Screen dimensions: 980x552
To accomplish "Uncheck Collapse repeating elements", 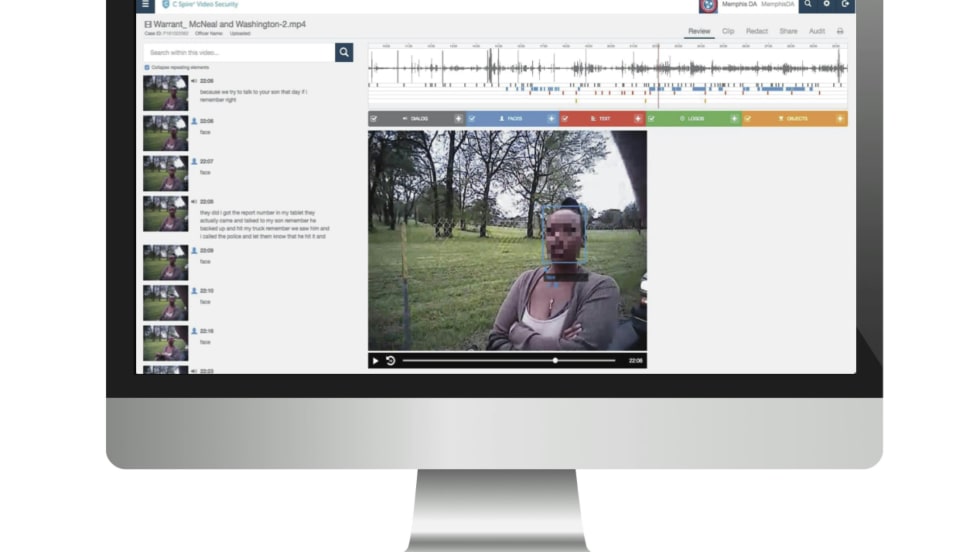I will coord(147,67).
